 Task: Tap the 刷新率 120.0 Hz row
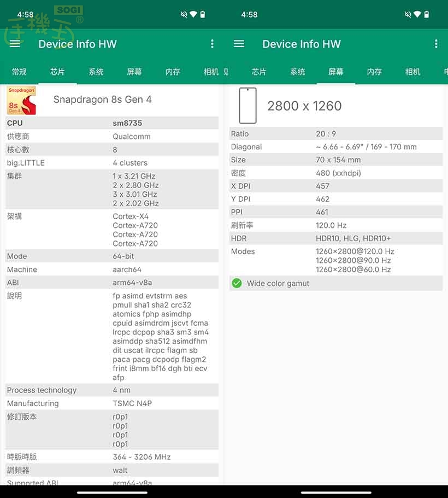[x=336, y=225]
